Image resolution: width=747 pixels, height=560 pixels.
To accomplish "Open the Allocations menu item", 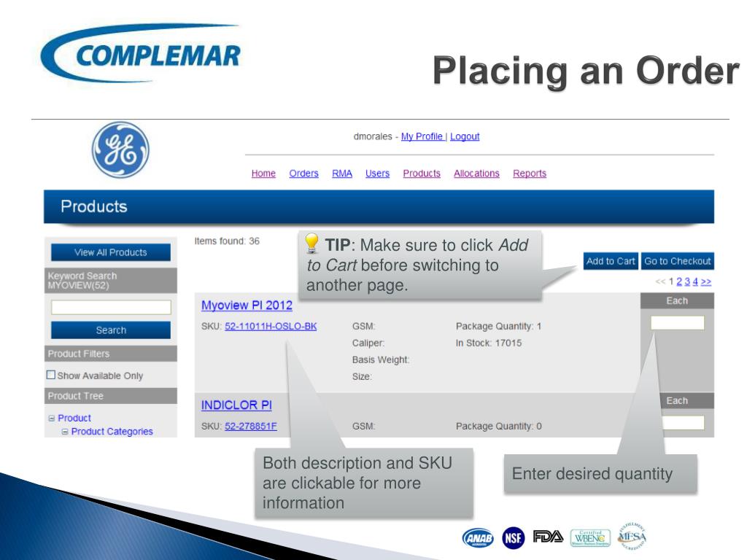I will pos(476,174).
